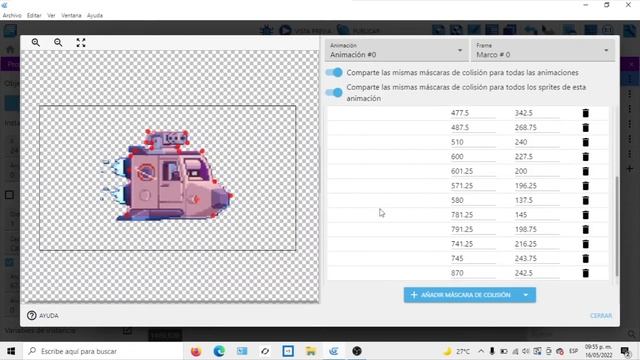Viewport: 640px width, 360px height.
Task: Click the Y field with value 243.75
Action: tap(537, 258)
